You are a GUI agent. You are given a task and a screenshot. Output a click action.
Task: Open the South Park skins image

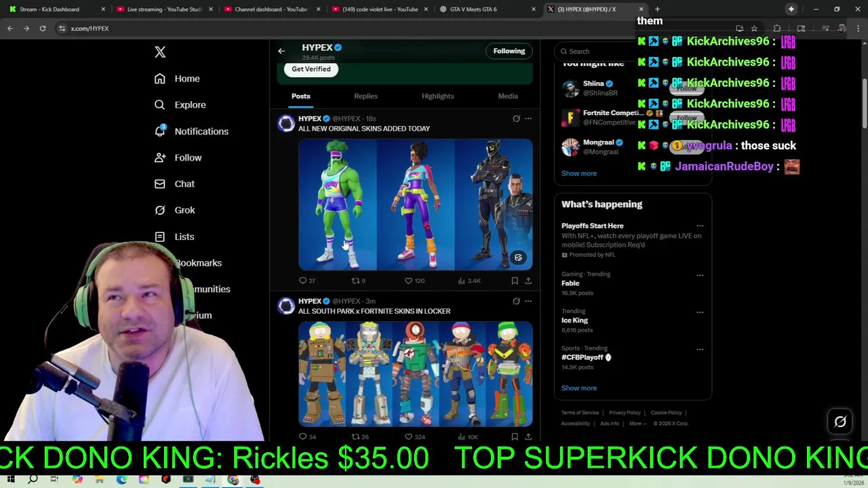pos(416,374)
